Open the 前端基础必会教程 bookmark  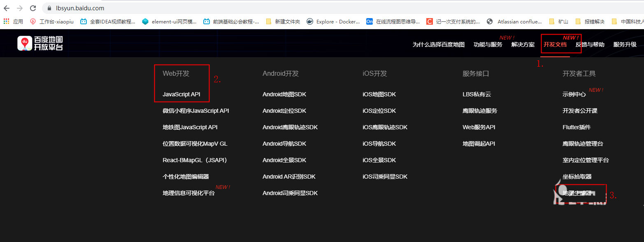[x=231, y=21]
